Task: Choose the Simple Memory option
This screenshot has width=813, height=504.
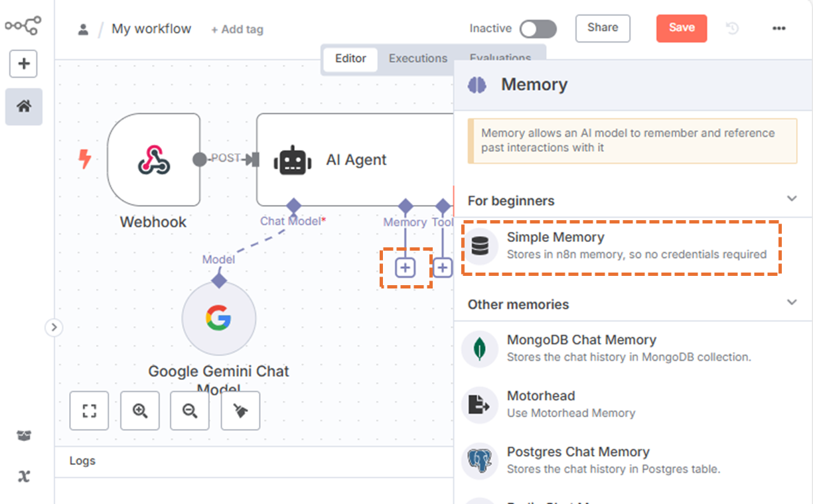Action: click(x=633, y=245)
